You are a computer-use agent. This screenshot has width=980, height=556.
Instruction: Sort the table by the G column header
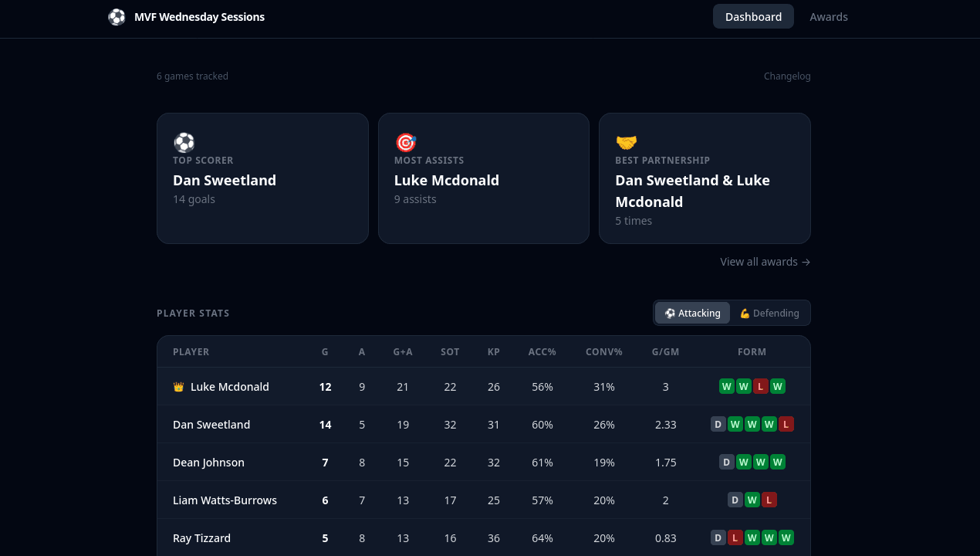pos(325,351)
